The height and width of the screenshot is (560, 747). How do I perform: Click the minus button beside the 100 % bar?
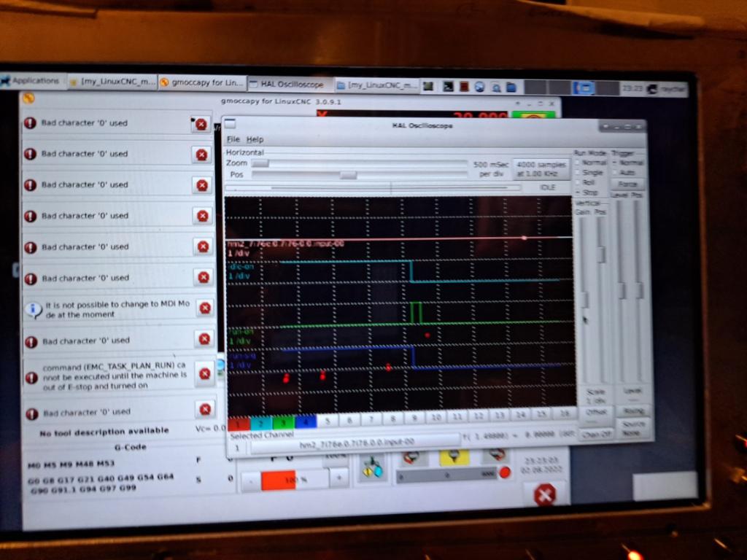click(x=251, y=481)
